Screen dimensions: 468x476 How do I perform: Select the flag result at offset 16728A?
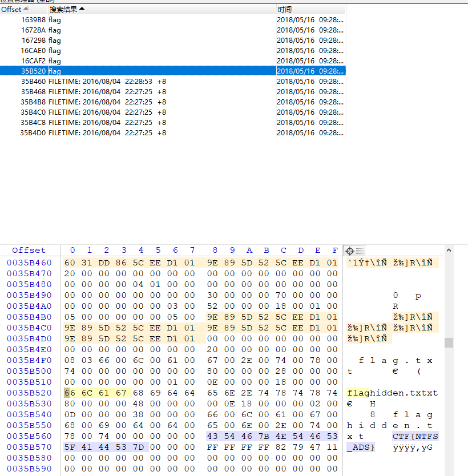(x=55, y=30)
